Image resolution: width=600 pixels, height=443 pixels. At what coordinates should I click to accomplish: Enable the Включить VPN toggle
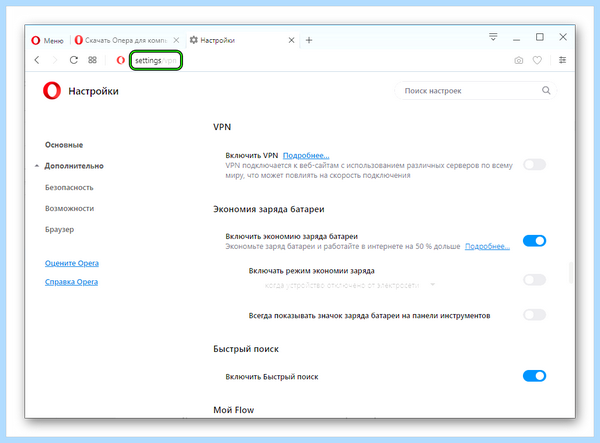pos(535,165)
